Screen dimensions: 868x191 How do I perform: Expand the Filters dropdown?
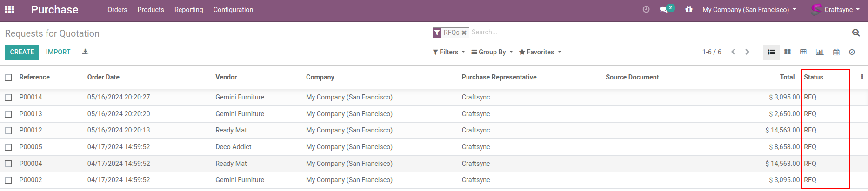(x=449, y=52)
